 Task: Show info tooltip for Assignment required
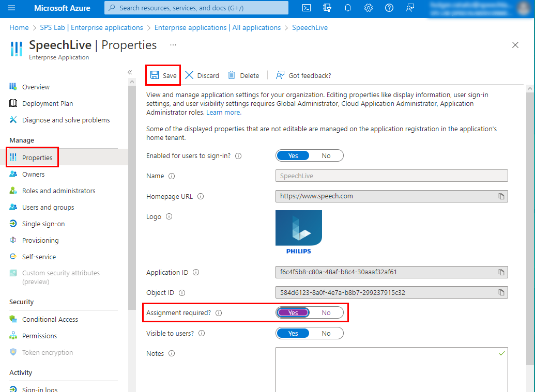click(x=219, y=313)
